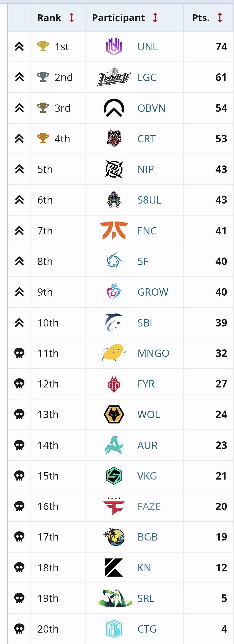
Task: Click the Participant column header
Action: [x=118, y=18]
